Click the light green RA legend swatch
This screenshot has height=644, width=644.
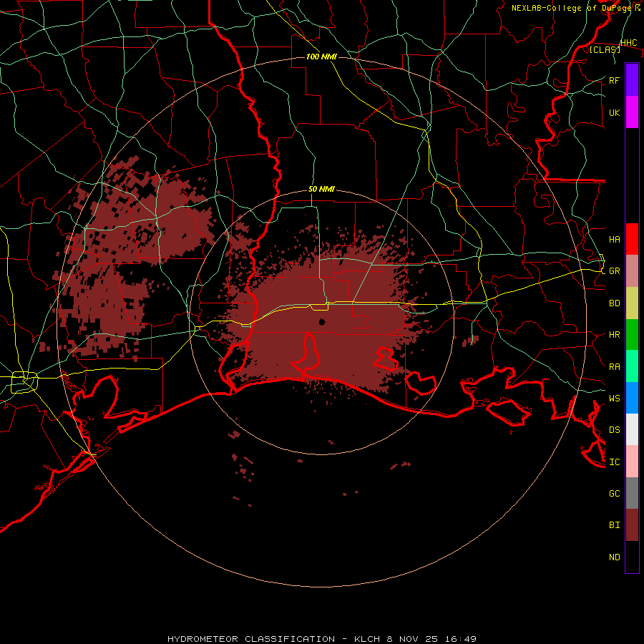pos(632,366)
